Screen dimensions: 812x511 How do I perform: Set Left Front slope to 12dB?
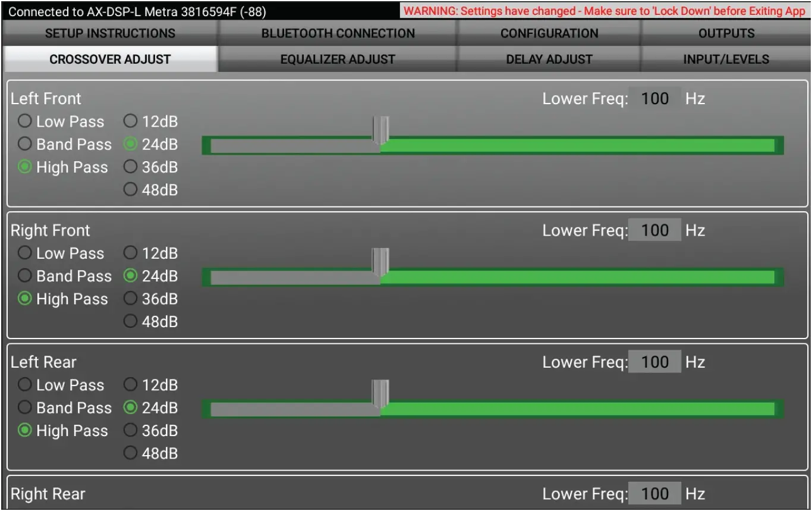point(130,121)
